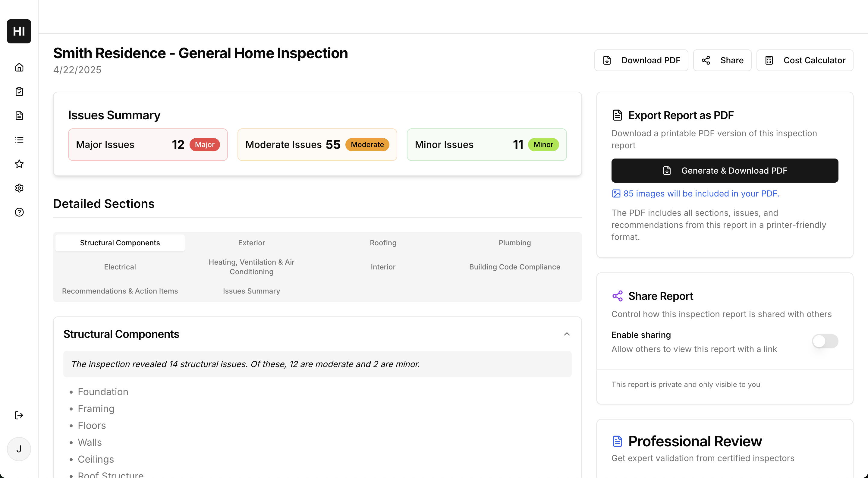Viewport: 868px width, 478px height.
Task: Click the document reports sidebar icon
Action: (19, 115)
